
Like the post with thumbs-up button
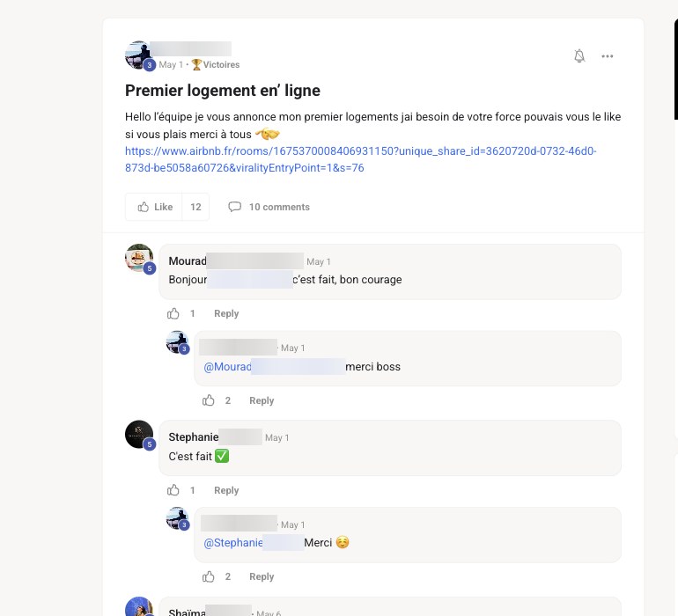(154, 207)
